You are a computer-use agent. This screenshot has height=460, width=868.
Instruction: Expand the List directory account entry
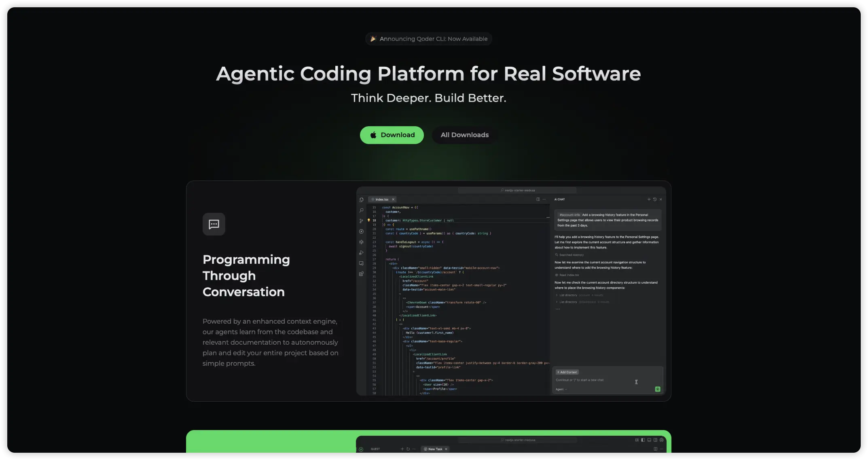point(568,295)
